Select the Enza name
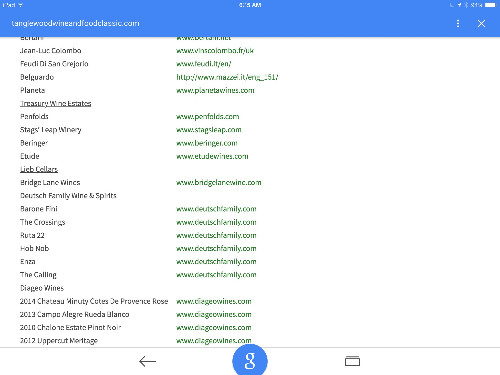Viewport: 500px width, 375px height. pyautogui.click(x=28, y=262)
